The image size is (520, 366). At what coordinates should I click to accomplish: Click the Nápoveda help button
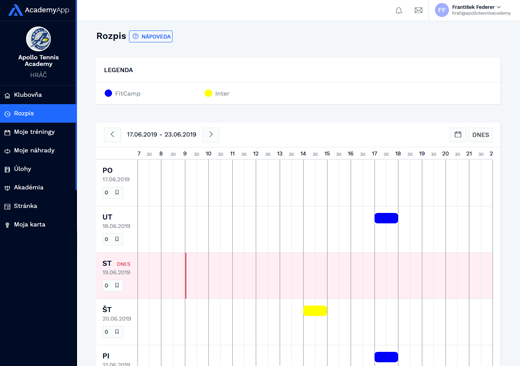coord(151,36)
